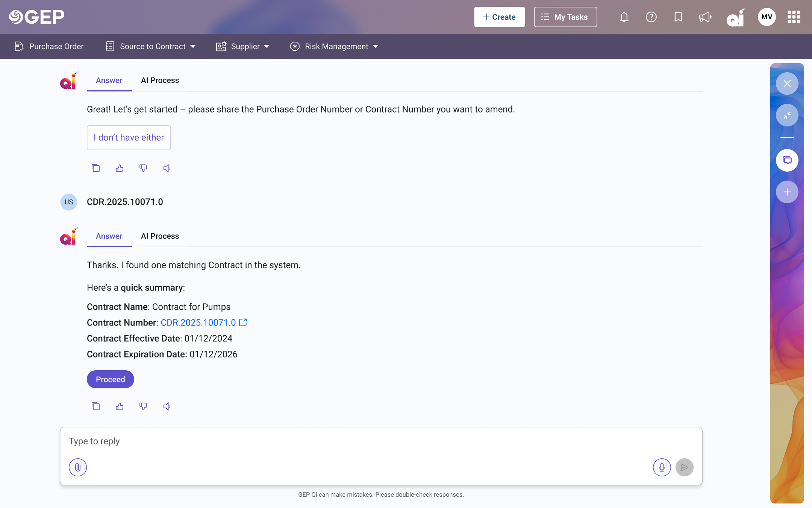Open the MV user profile avatar
The width and height of the screenshot is (812, 508).
coord(767,17)
